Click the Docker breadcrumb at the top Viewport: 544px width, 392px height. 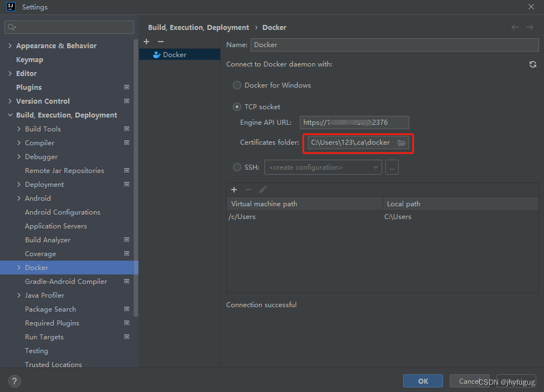274,27
